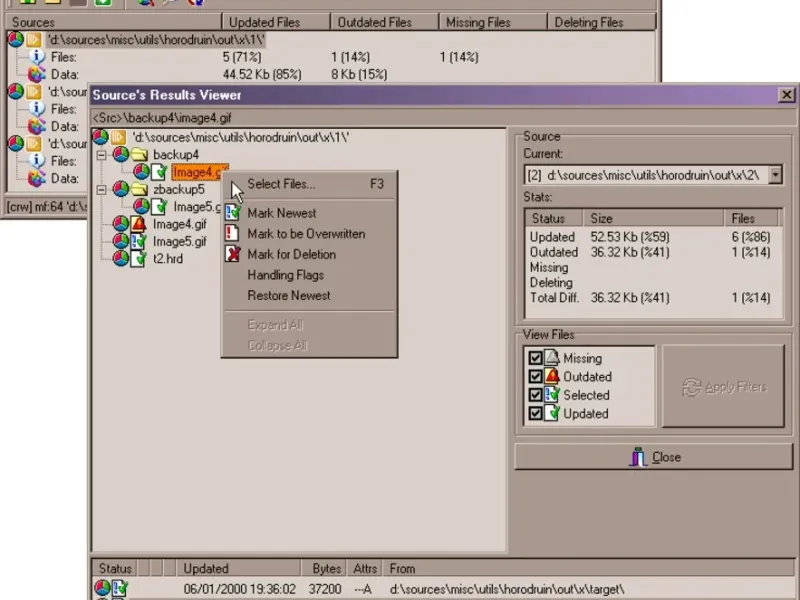Select first source path in main window

tap(156, 40)
